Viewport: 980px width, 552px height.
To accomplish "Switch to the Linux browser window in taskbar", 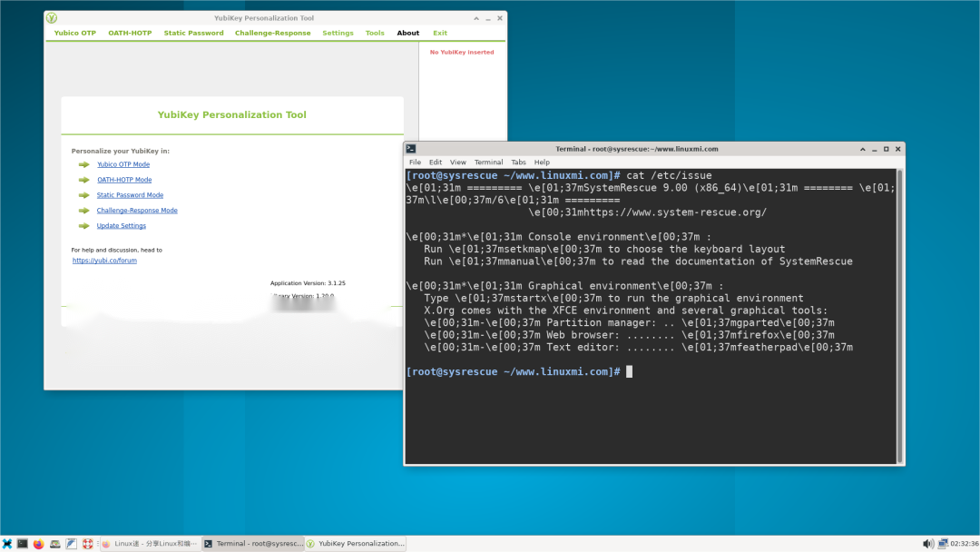I will coord(150,544).
